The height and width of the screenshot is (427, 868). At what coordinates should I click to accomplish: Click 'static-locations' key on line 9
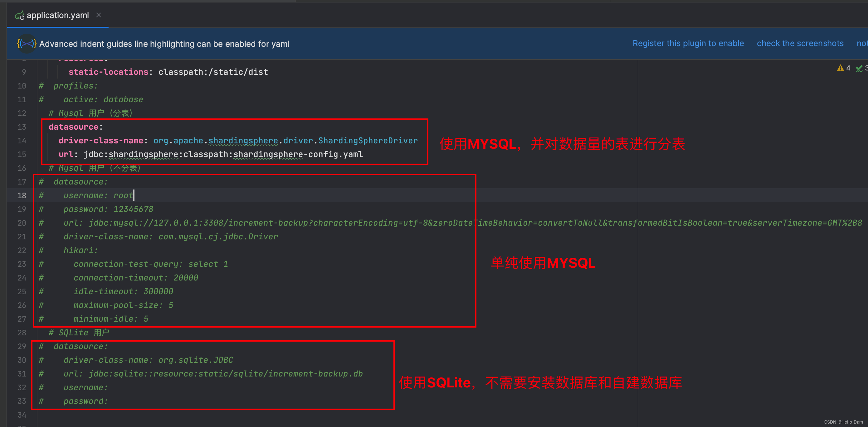click(x=108, y=72)
